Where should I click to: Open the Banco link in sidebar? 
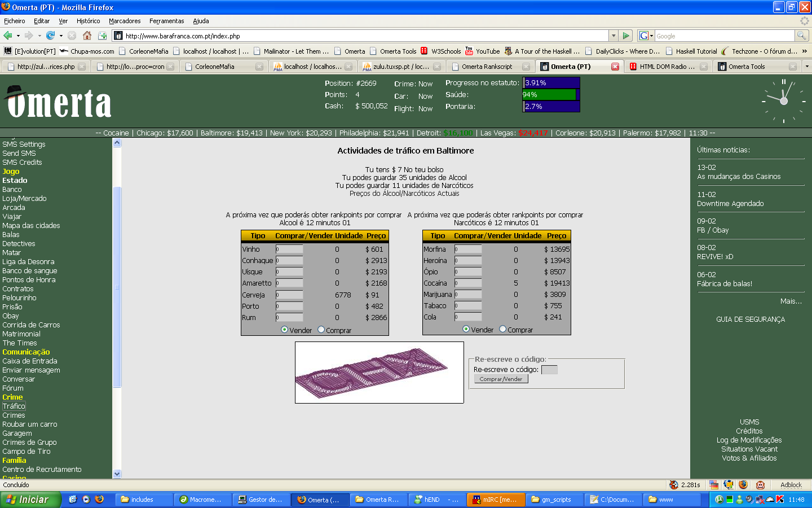tap(12, 190)
